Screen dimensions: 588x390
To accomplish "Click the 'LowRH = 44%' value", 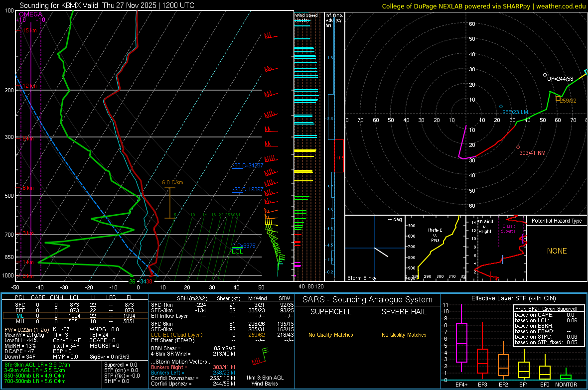I will (21, 341).
